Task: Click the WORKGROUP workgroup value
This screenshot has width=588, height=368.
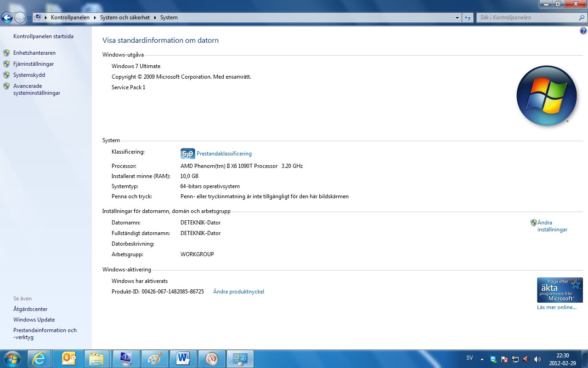Action: [197, 254]
